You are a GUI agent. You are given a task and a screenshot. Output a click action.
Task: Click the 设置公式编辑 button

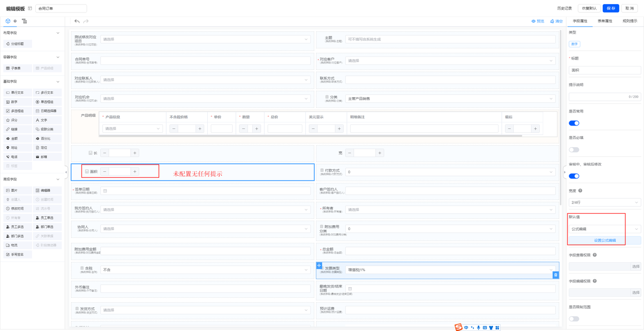tap(605, 240)
